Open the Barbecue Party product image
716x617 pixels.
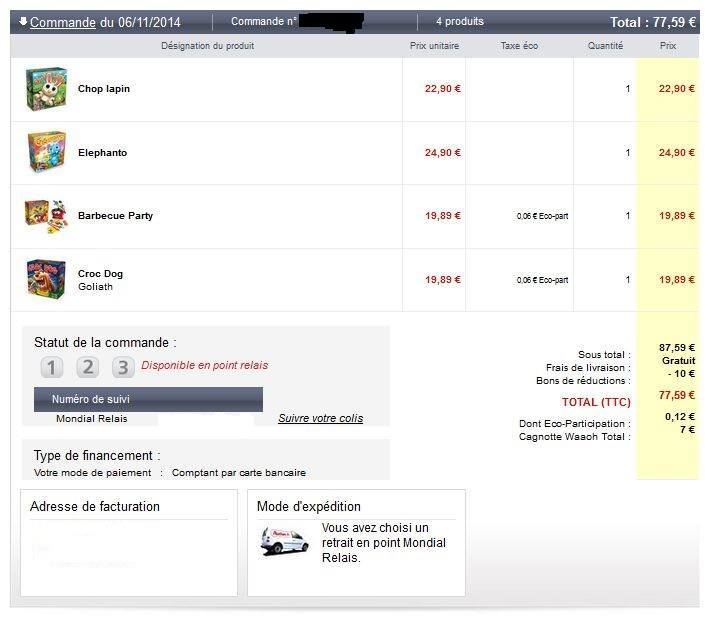click(x=46, y=216)
